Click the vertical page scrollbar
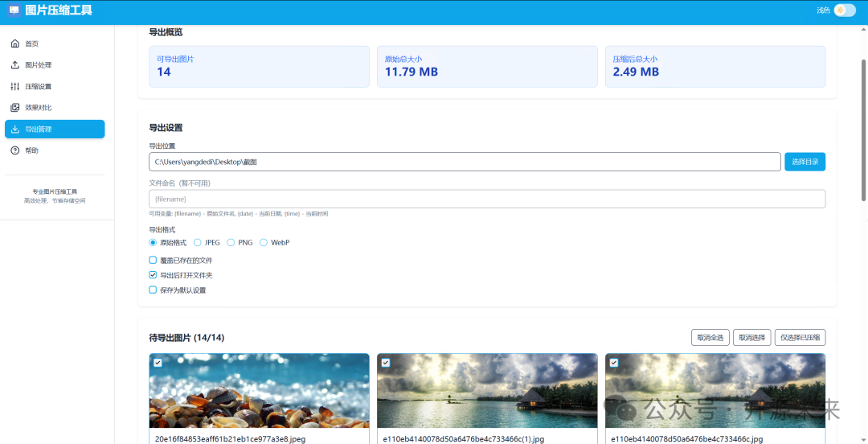868x444 pixels. [x=864, y=113]
